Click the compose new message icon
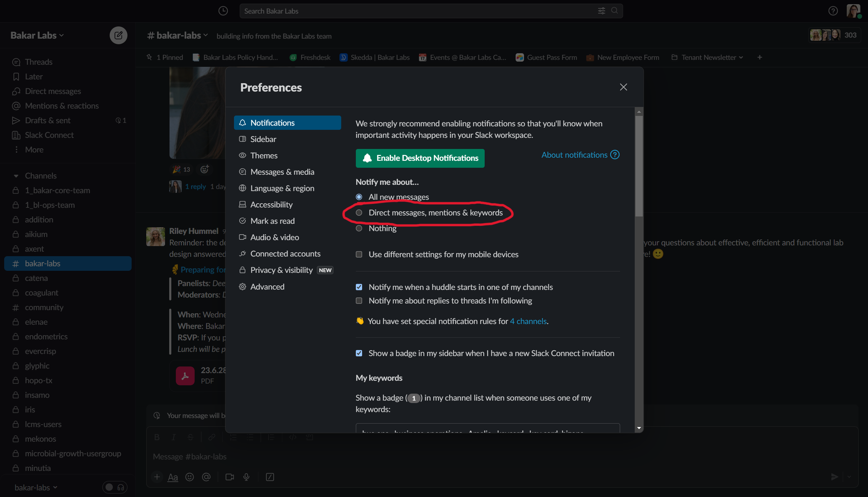The width and height of the screenshot is (868, 497). pyautogui.click(x=118, y=35)
